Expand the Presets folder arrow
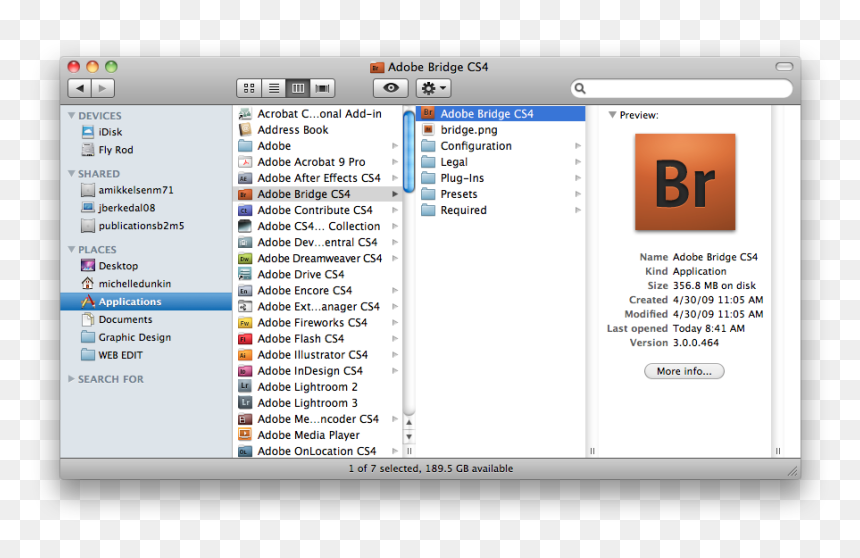 point(578,194)
